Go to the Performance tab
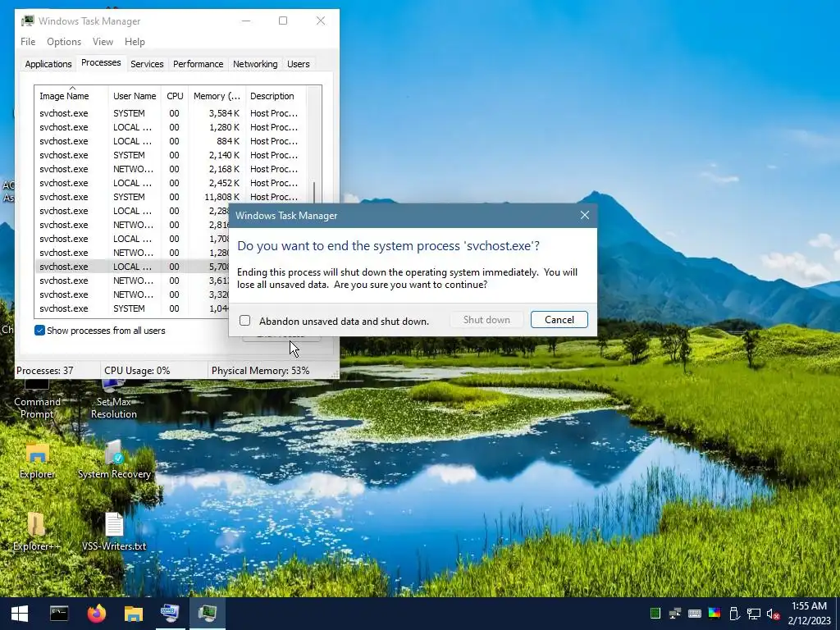Image resolution: width=840 pixels, height=630 pixels. 198,64
